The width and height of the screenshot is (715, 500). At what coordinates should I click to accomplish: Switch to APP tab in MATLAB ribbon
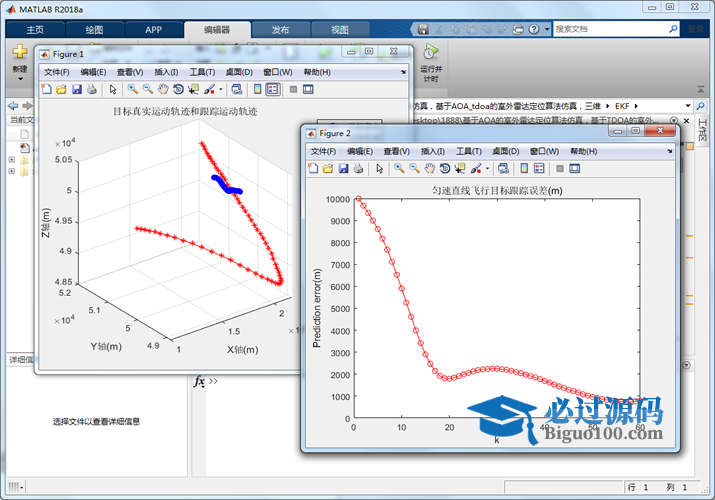coord(154,30)
